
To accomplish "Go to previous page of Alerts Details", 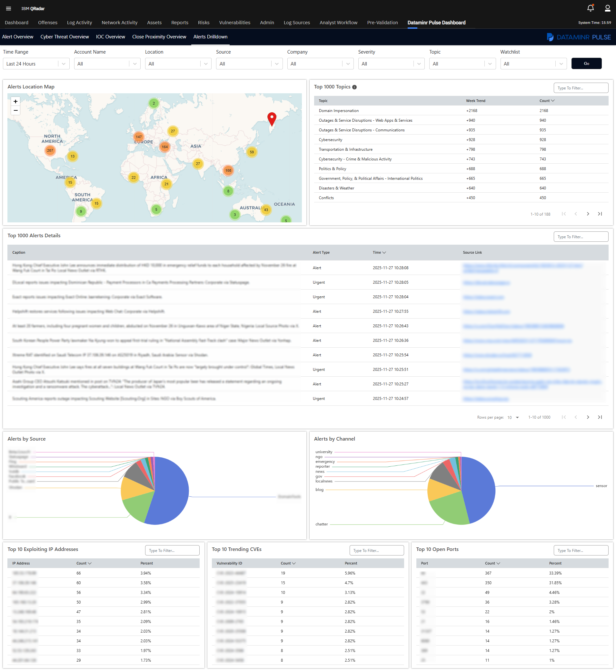I will click(x=576, y=417).
